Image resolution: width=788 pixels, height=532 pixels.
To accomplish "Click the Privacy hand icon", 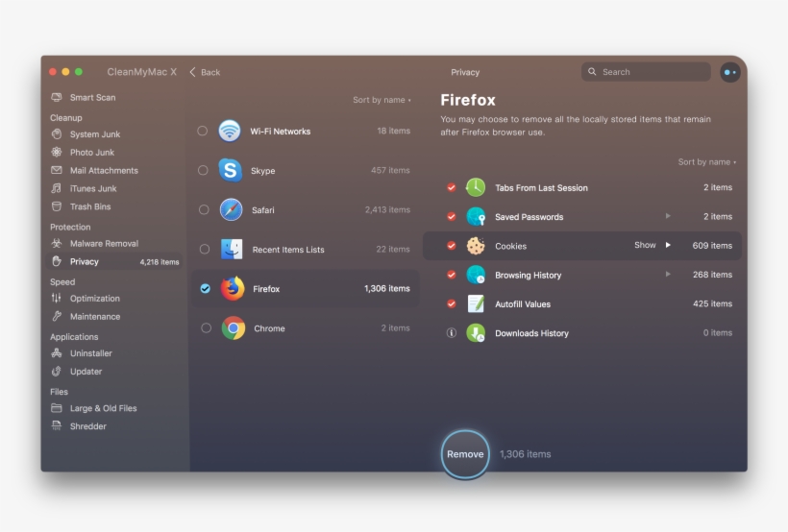I will pos(57,261).
